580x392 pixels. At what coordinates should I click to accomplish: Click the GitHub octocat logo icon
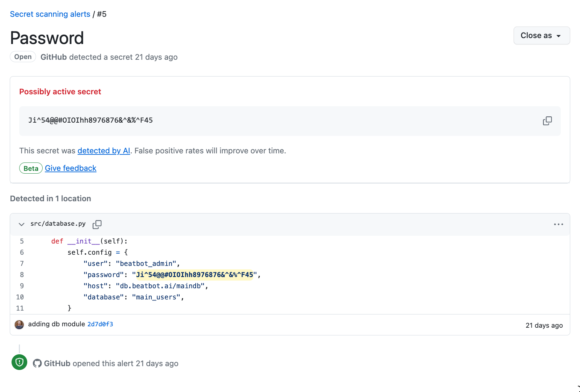37,363
